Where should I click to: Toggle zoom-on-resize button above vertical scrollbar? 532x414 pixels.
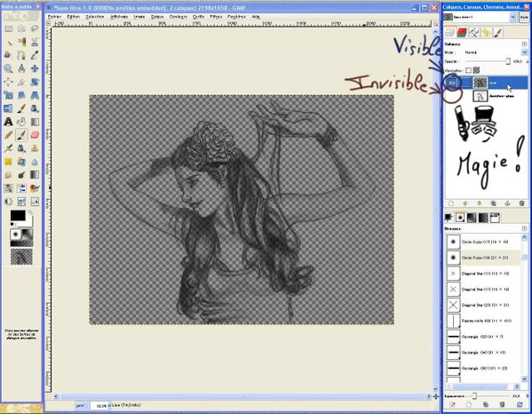point(436,24)
